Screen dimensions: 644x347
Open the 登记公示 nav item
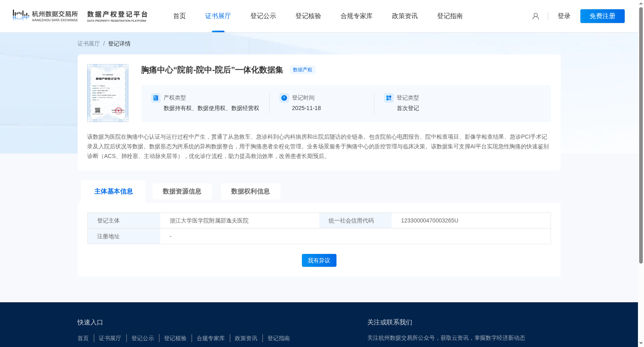(x=263, y=16)
